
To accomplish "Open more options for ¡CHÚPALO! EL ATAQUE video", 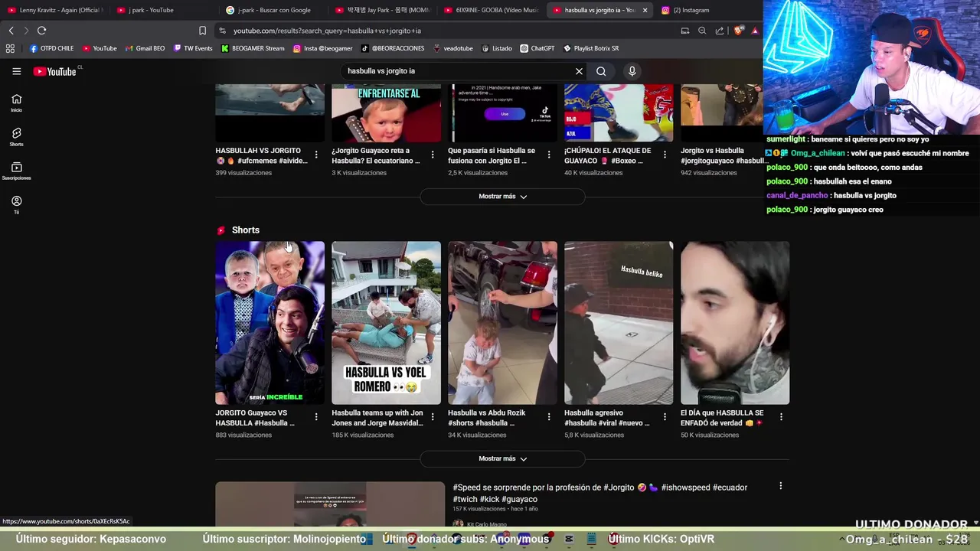I will coord(665,155).
